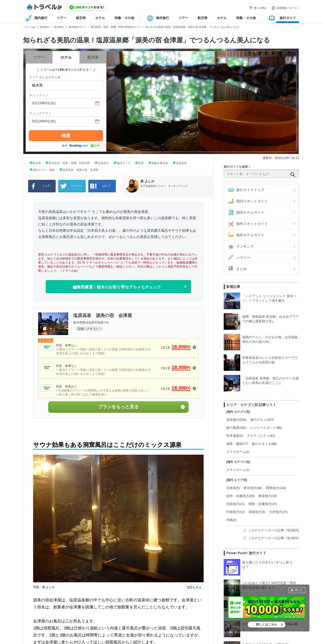Click the 国内スポットガイド icon
This screenshot has height=644, width=322.
coord(231,201)
